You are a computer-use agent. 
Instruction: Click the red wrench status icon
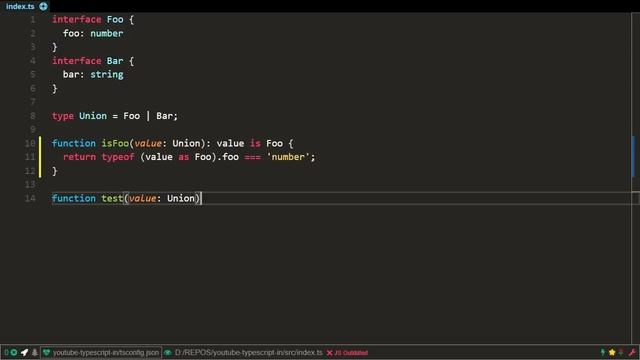632,352
